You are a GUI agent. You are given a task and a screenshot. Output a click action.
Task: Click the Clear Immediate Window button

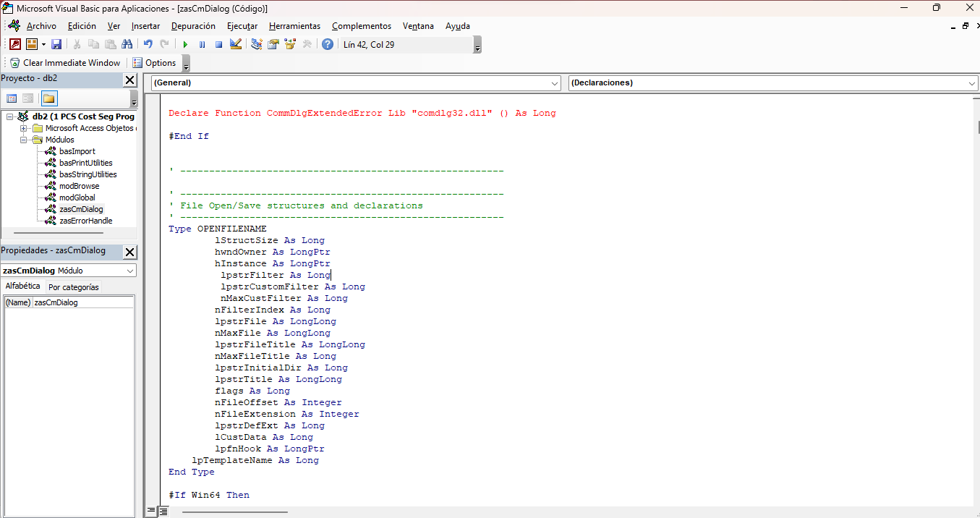(x=65, y=63)
